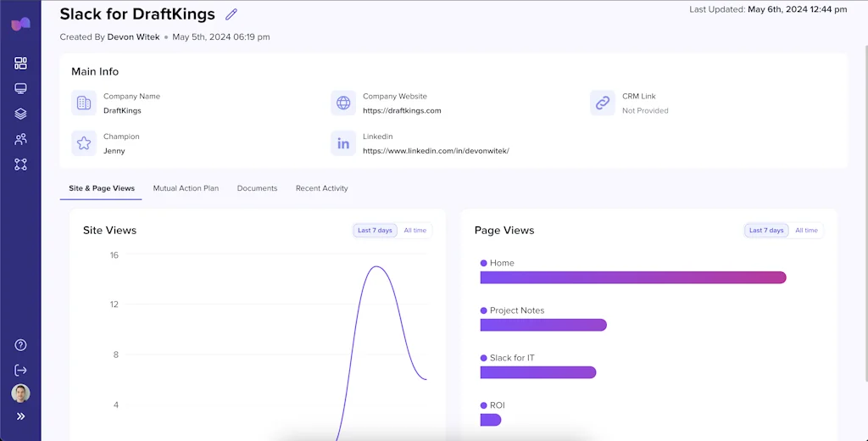Open the dashboard icon in sidebar

[x=21, y=64]
